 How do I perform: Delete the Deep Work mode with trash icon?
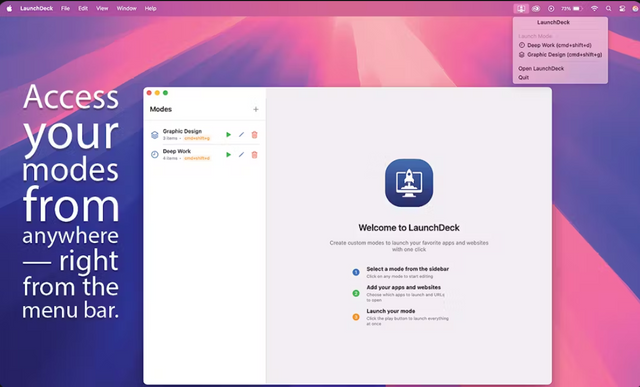pyautogui.click(x=254, y=155)
